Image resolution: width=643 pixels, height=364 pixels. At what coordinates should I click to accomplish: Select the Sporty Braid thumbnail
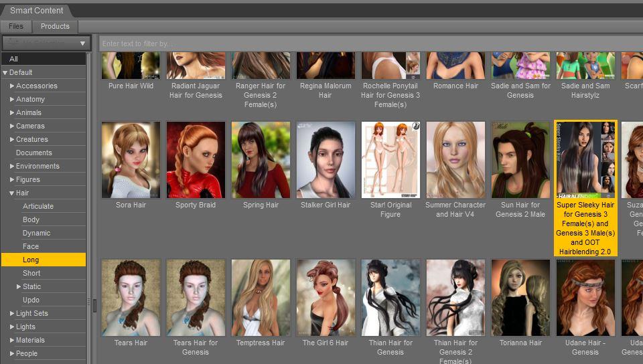click(x=196, y=160)
